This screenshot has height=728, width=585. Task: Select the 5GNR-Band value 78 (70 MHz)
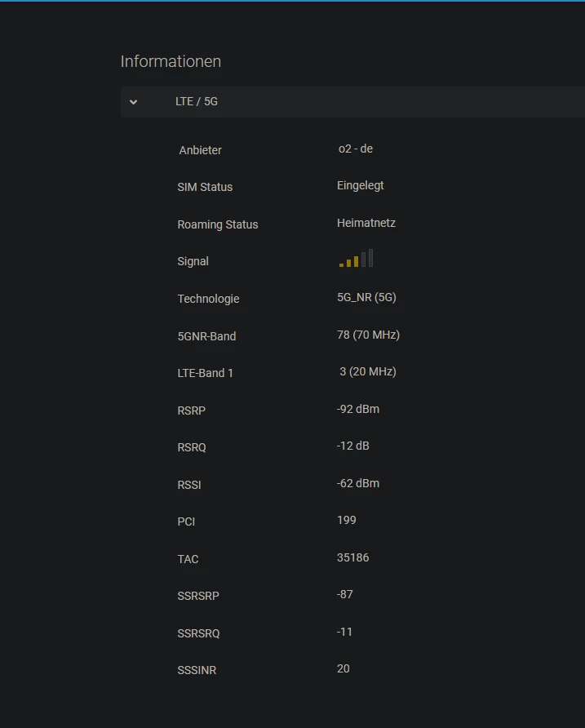pos(368,335)
